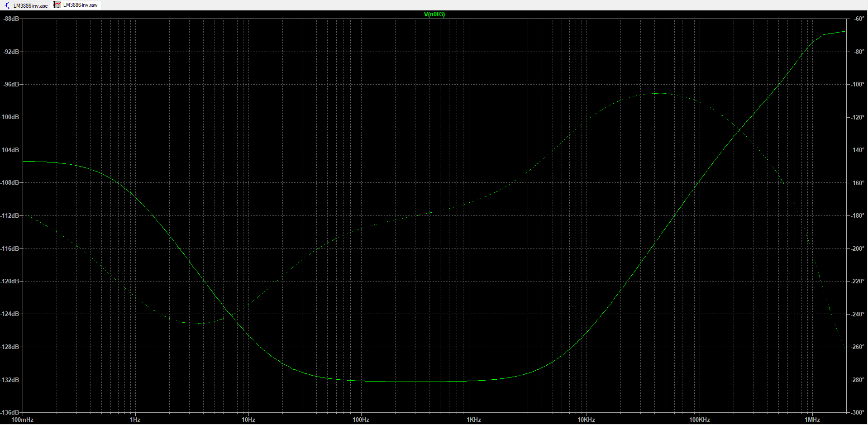Click the -300° phase axis label

(x=858, y=412)
